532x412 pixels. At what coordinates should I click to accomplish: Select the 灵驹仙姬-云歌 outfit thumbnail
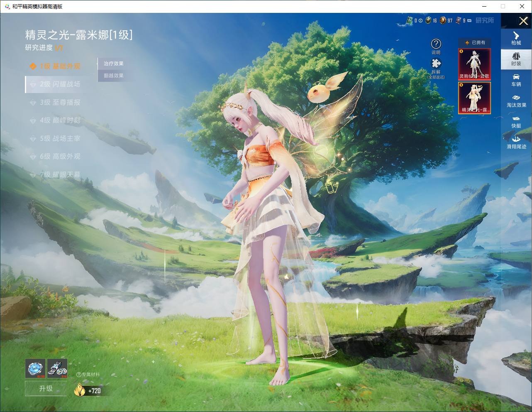tap(474, 64)
